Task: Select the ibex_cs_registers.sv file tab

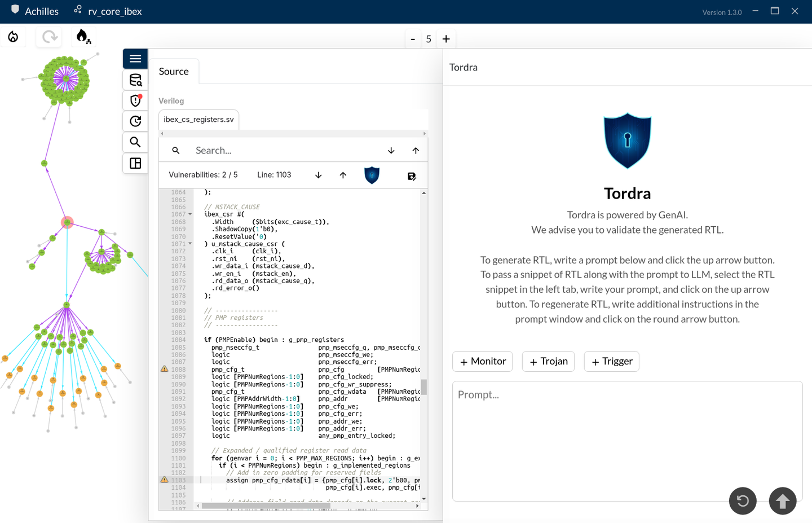Action: (198, 120)
